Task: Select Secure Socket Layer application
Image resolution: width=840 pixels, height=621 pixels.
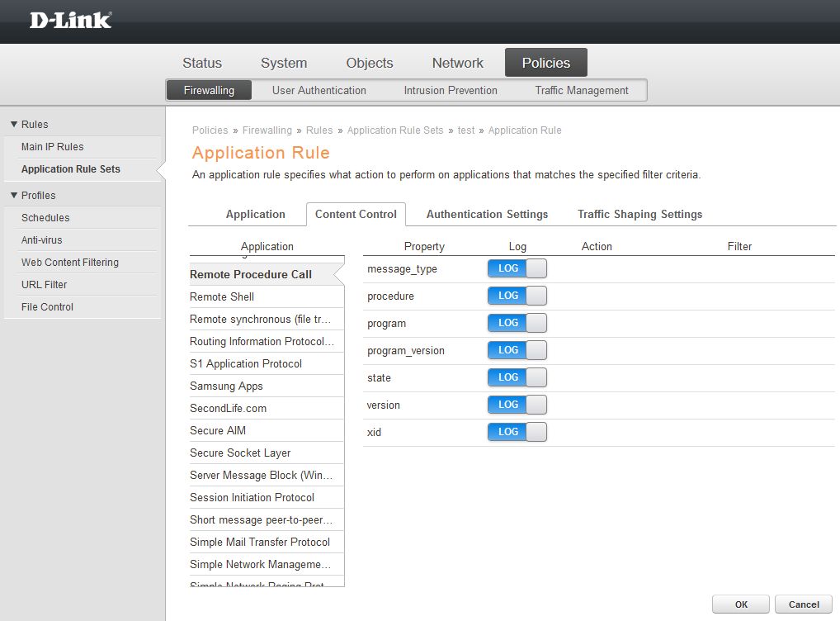Action: [240, 453]
